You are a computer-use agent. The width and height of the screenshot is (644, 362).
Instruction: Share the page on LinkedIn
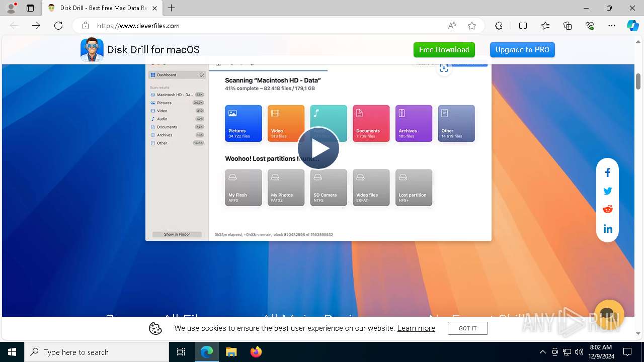pyautogui.click(x=608, y=229)
